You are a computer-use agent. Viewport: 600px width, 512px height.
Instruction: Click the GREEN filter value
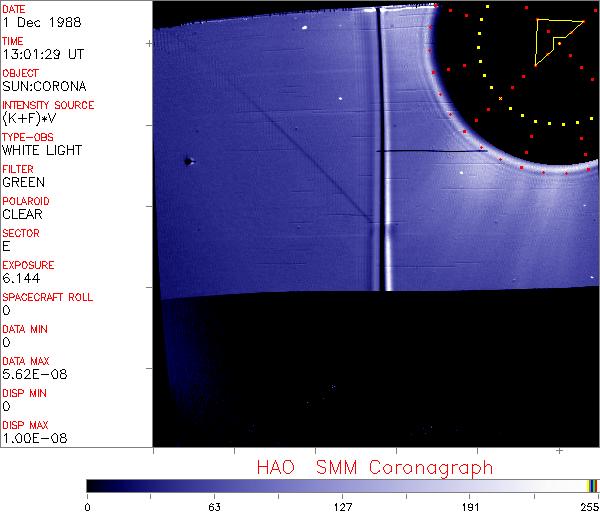tap(23, 182)
